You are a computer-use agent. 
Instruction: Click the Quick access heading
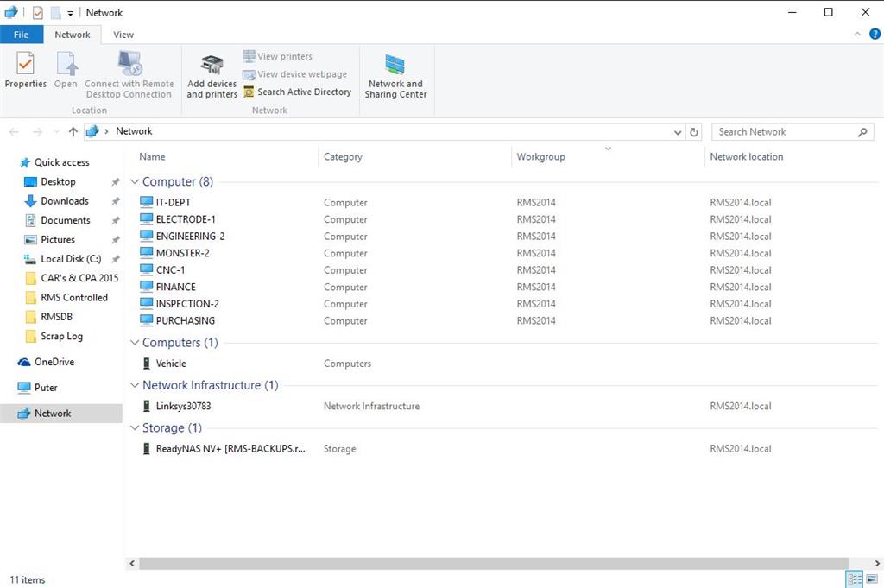61,162
